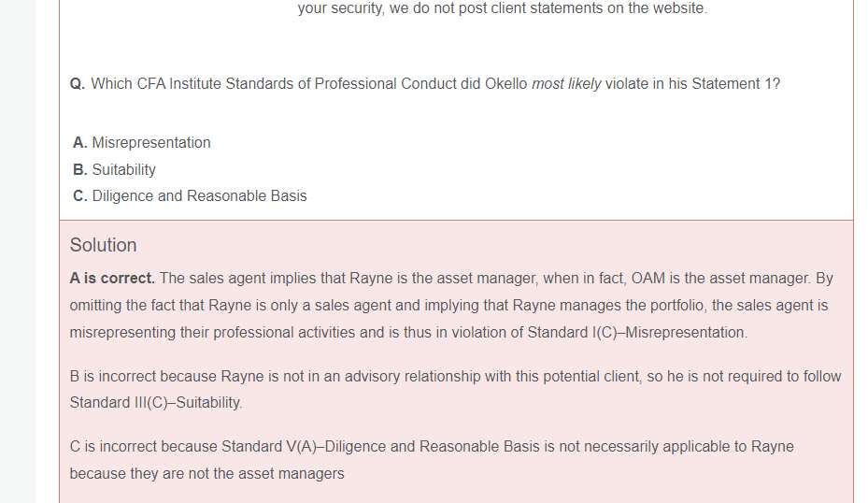Click the bold letter "B." option marker
Image resolution: width=868 pixels, height=503 pixels.
pyautogui.click(x=80, y=170)
